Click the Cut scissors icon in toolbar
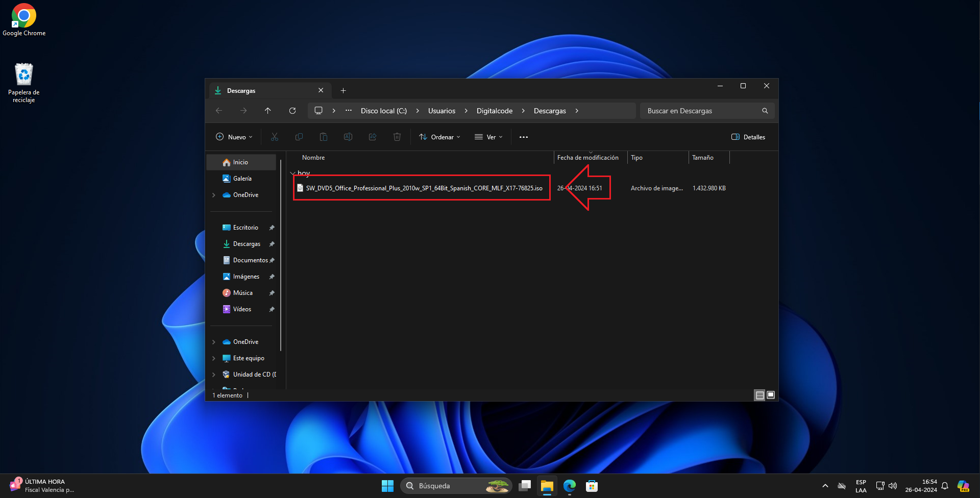This screenshot has height=498, width=980. [275, 137]
